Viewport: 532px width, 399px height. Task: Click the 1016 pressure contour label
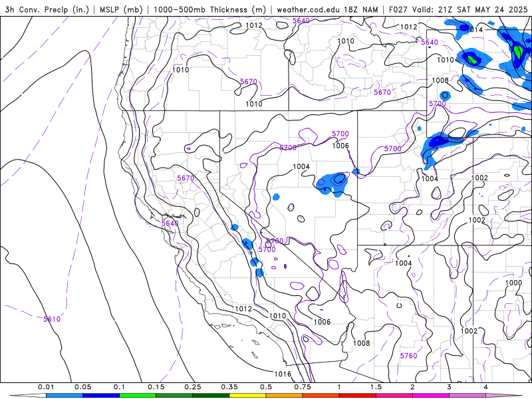tap(283, 374)
